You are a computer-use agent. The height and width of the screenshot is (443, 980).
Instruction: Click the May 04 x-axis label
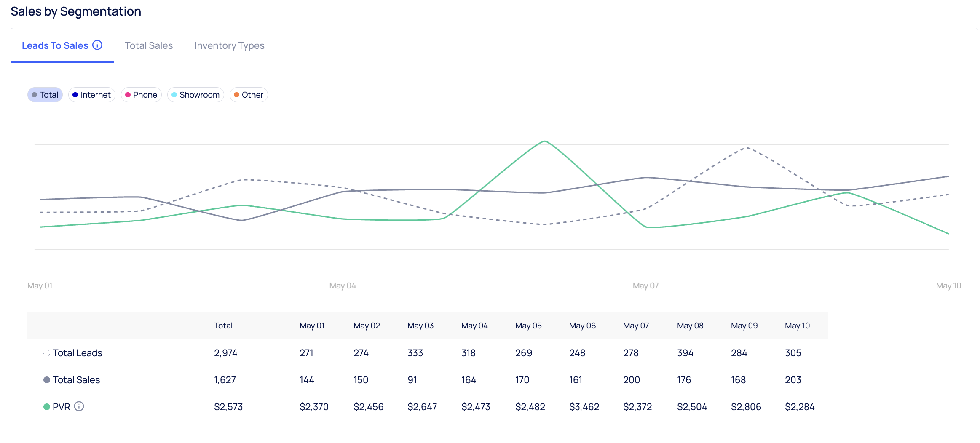click(343, 286)
